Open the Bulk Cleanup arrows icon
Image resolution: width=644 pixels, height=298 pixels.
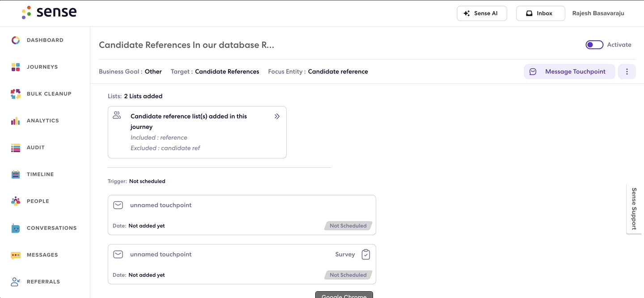click(x=16, y=94)
